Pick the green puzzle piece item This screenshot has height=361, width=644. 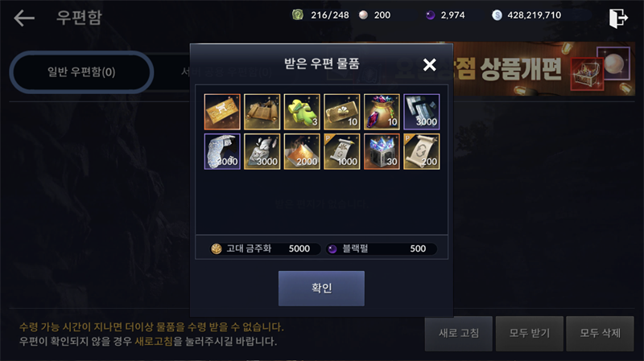pyautogui.click(x=302, y=112)
